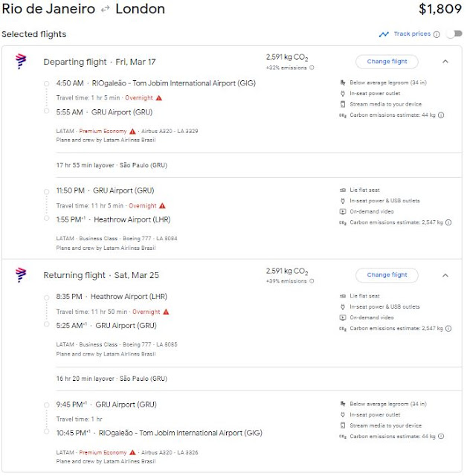Screen dimensions: 467x476
Task: Toggle the Track prices switch
Action: click(453, 34)
